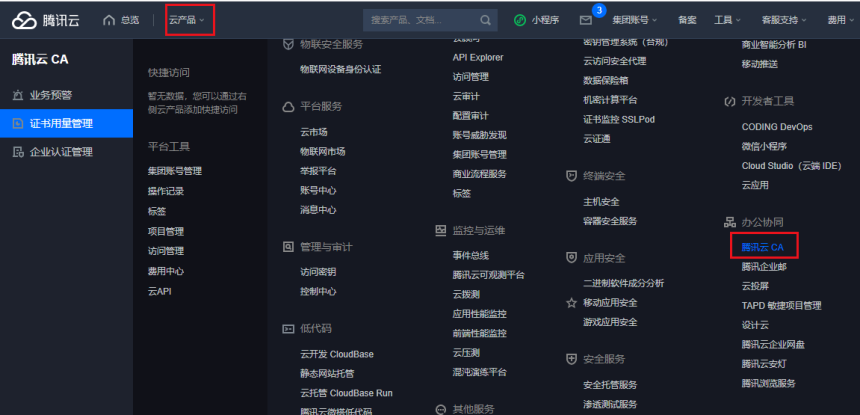Screen dimensions: 860x415
Task: Expand the 工具 dropdown
Action: pyautogui.click(x=727, y=20)
